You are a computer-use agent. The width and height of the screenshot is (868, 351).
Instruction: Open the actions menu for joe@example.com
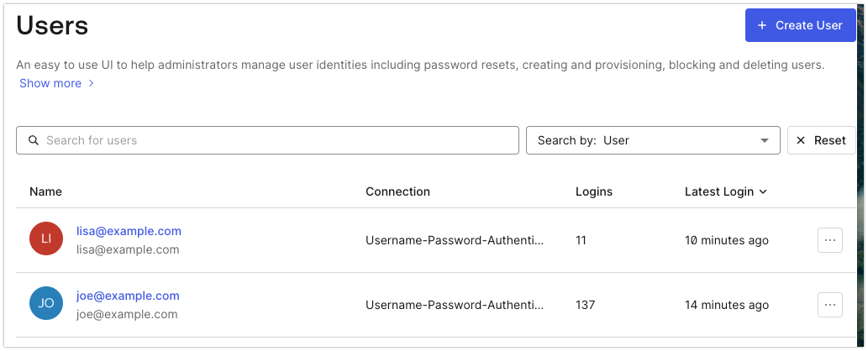click(x=830, y=305)
